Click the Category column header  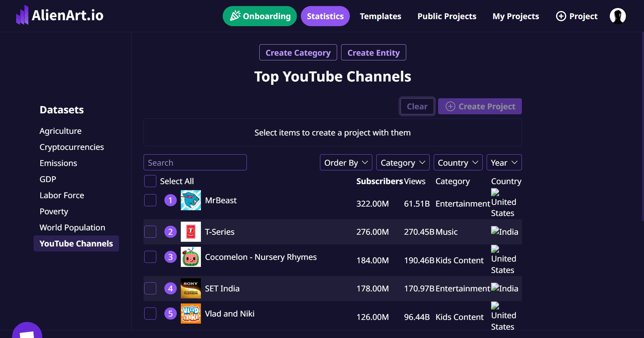(x=452, y=181)
